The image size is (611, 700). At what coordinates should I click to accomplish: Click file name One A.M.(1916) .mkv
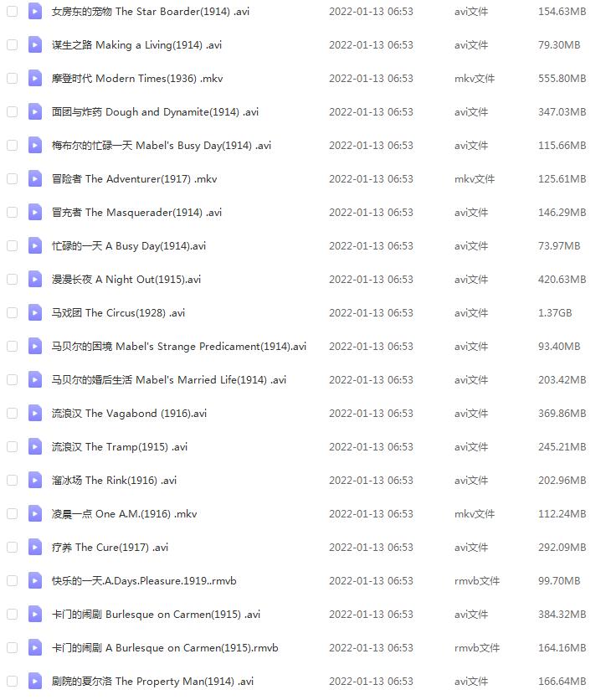pos(124,514)
